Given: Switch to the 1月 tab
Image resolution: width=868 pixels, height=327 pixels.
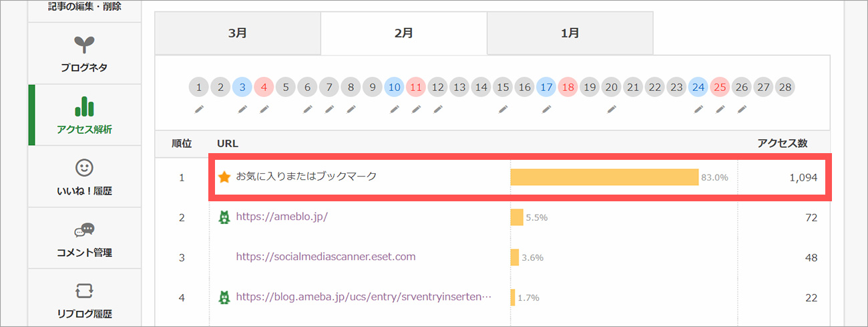Looking at the screenshot, I should click(x=570, y=33).
